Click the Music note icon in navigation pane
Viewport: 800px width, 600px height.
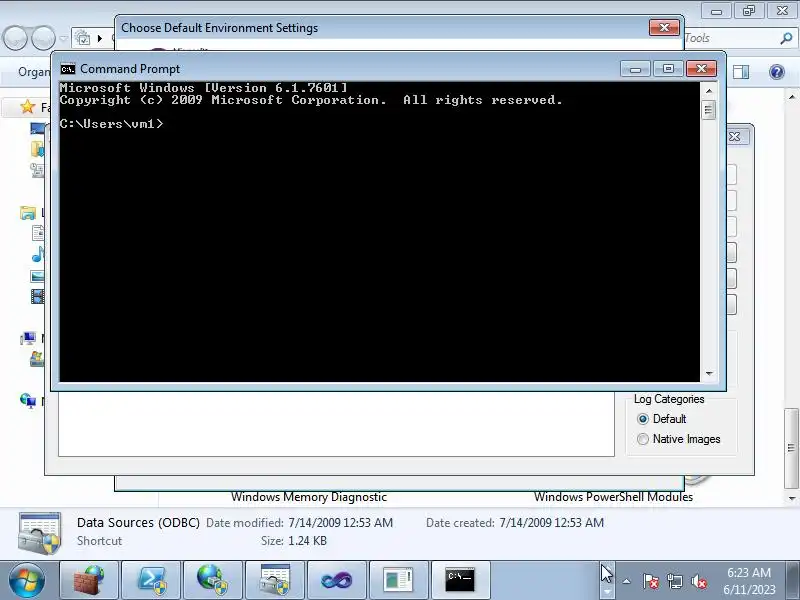(37, 254)
